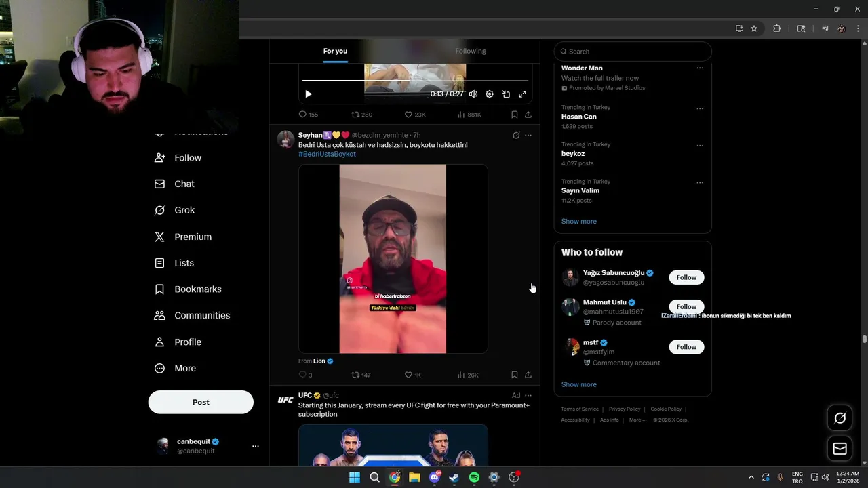The height and width of the screenshot is (488, 868).
Task: View 26K views analytics on Seyhan's post
Action: point(469,375)
